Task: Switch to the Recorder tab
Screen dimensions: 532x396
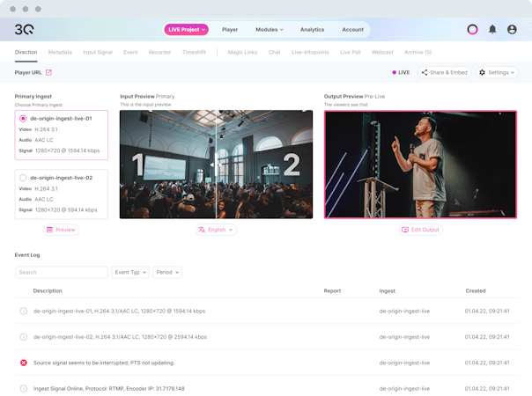Action: (x=159, y=52)
